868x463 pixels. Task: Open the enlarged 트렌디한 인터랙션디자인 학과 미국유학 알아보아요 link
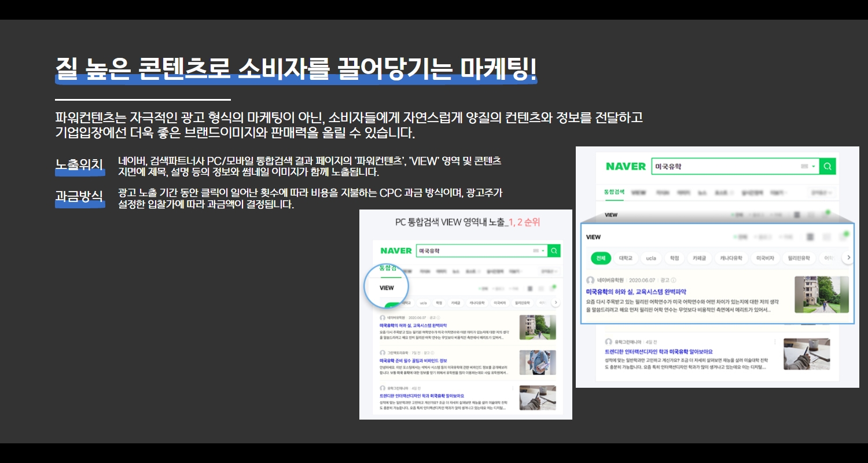659,352
